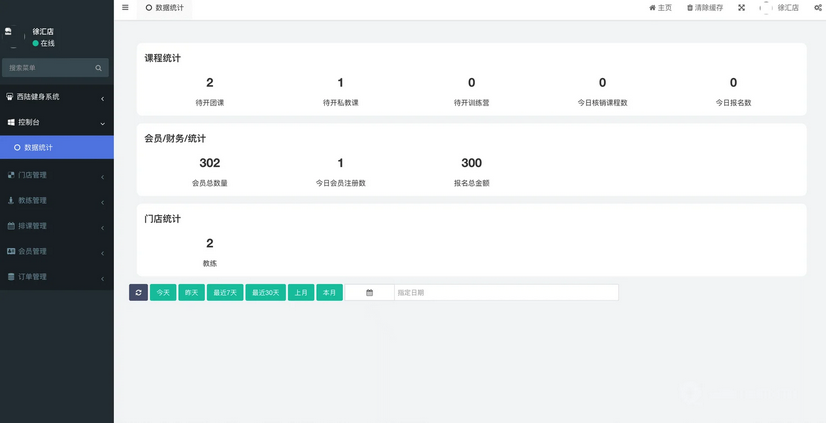This screenshot has width=826, height=424.
Task: Click the 今日核销课程数 label
Action: 602,103
